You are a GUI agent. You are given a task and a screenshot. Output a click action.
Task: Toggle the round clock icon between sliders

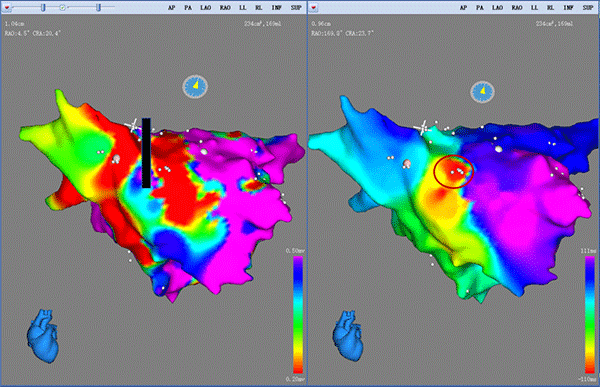click(x=63, y=7)
